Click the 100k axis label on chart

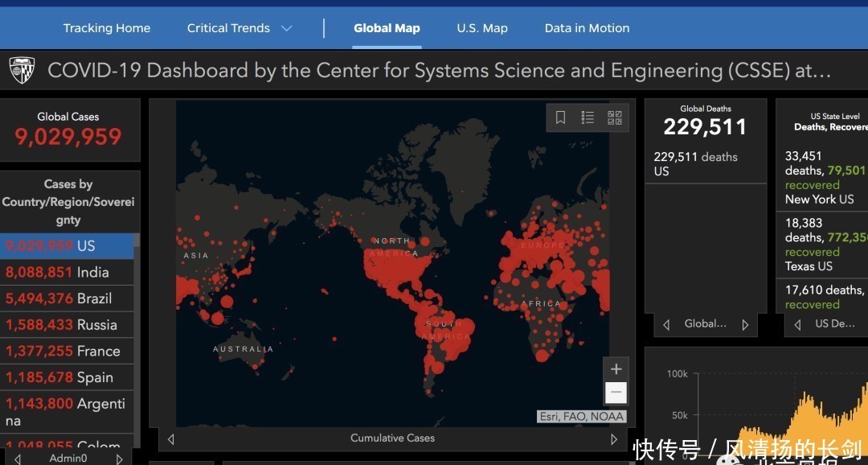point(677,374)
